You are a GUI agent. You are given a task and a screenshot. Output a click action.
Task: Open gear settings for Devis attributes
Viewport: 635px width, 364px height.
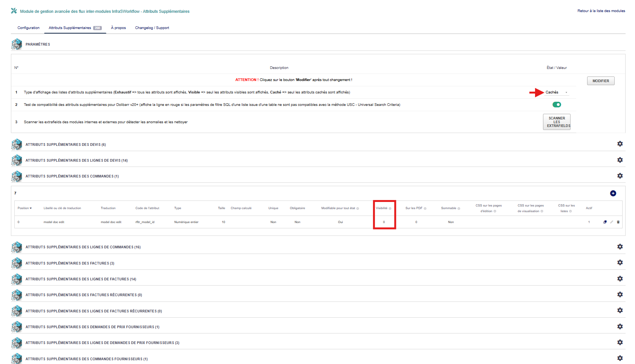620,144
